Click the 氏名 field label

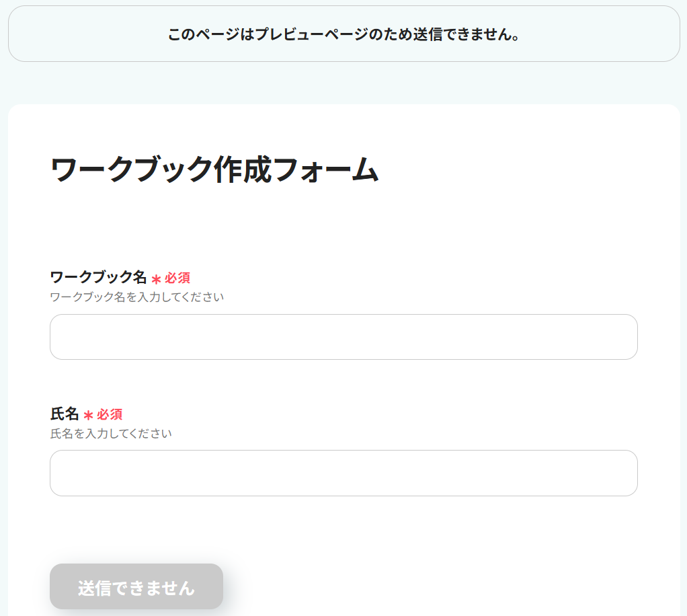(65, 414)
